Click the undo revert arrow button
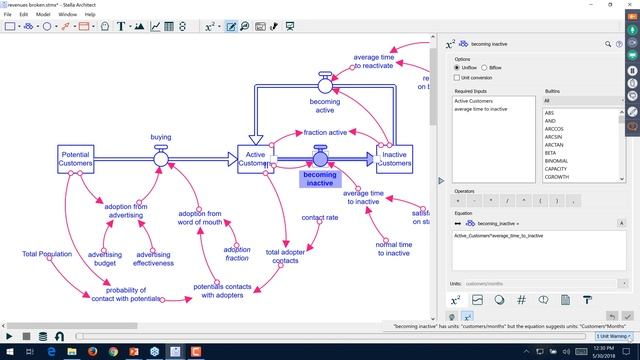 (611, 316)
